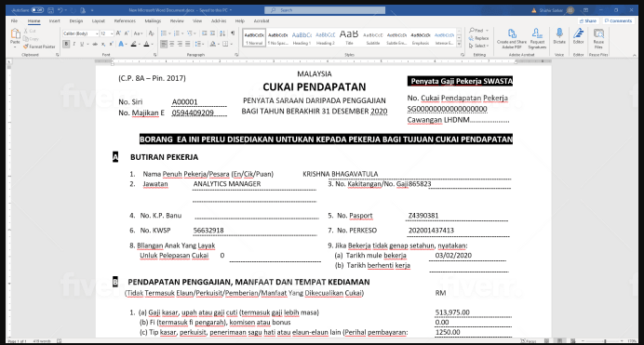Apply the Heading 1 style
Screen dimensions: 644x345
tap(302, 38)
